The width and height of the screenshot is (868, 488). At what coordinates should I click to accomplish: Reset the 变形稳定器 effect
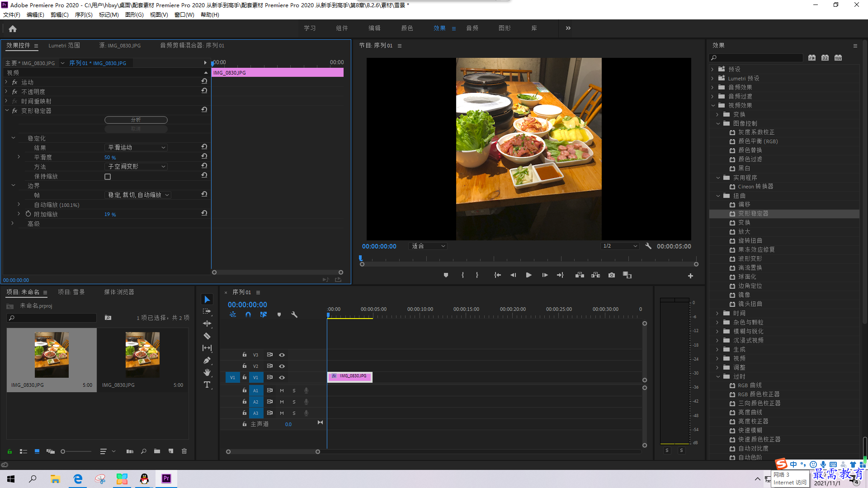(x=204, y=110)
